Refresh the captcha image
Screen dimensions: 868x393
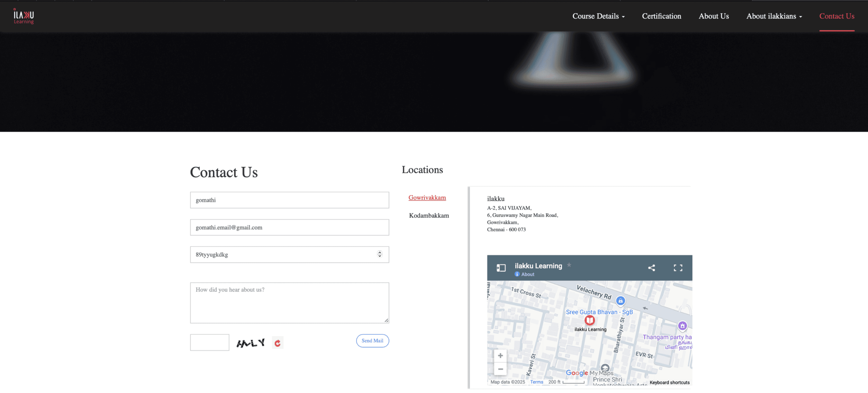(x=277, y=343)
